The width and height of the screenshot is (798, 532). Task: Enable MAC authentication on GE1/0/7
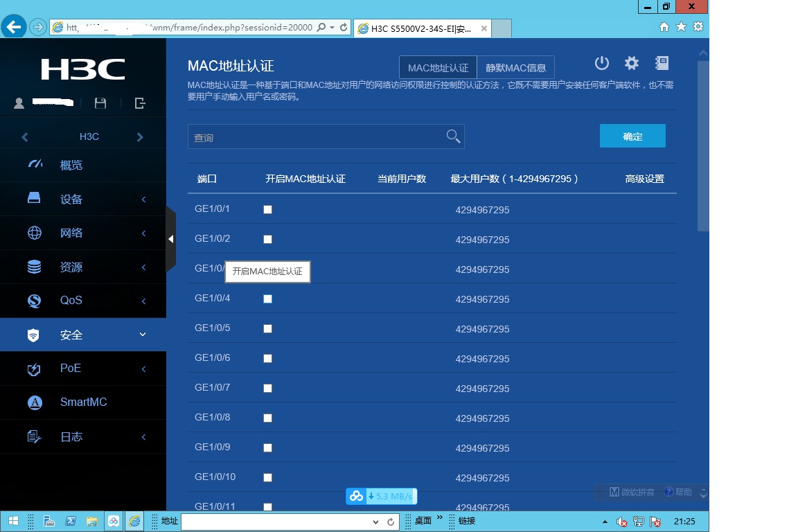tap(267, 388)
